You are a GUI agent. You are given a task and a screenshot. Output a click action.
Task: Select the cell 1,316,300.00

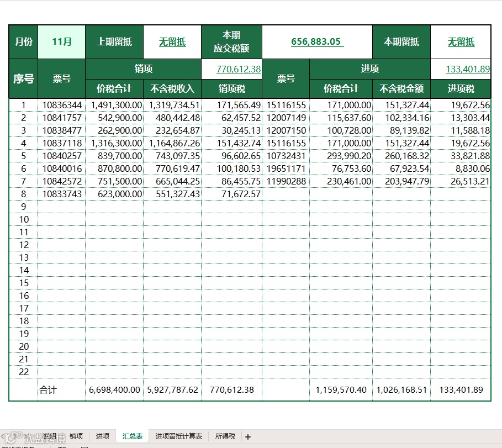tap(114, 143)
